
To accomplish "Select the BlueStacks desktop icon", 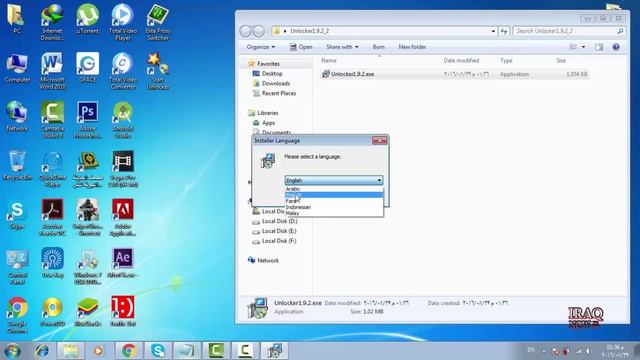I will coord(88,312).
